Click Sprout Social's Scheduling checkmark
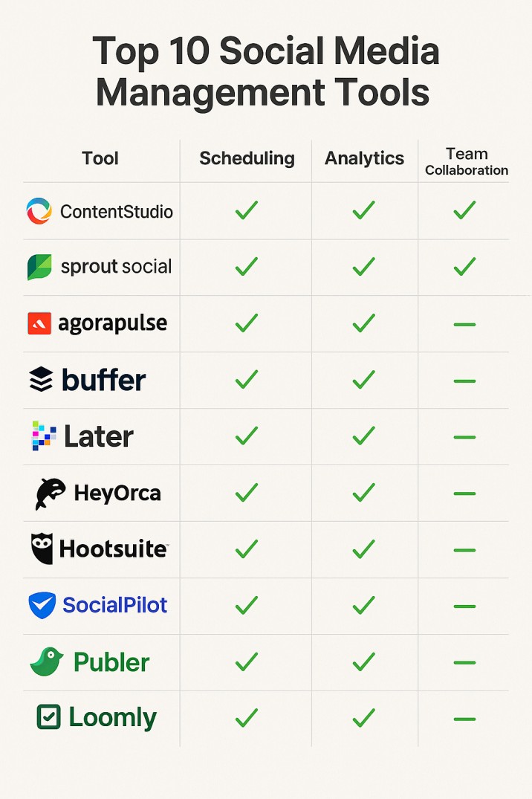The height and width of the screenshot is (799, 532). (x=247, y=267)
